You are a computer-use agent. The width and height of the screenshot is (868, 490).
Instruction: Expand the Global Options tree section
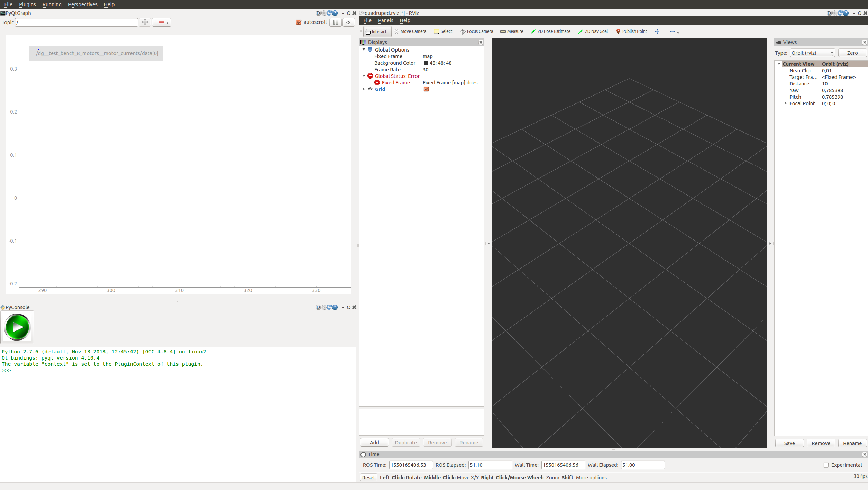coord(364,49)
